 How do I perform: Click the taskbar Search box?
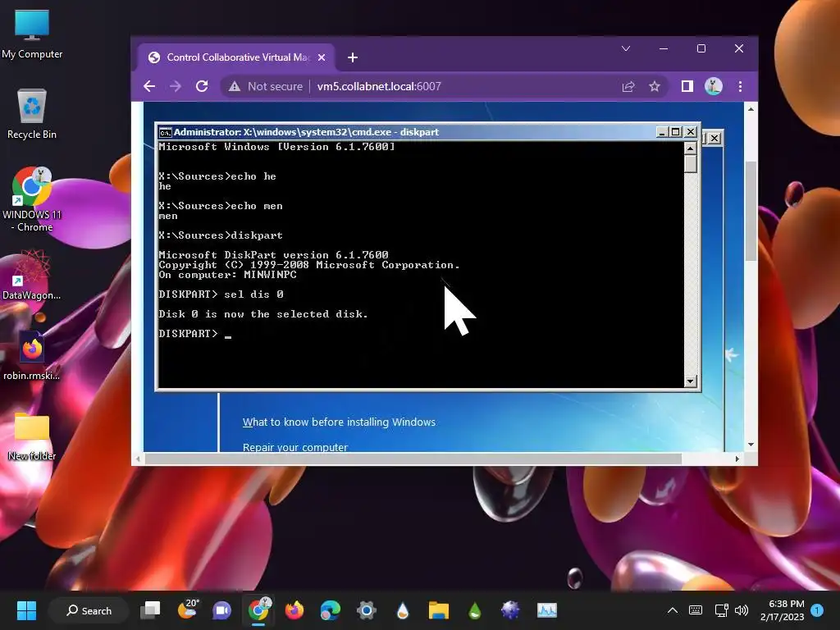[x=89, y=610]
